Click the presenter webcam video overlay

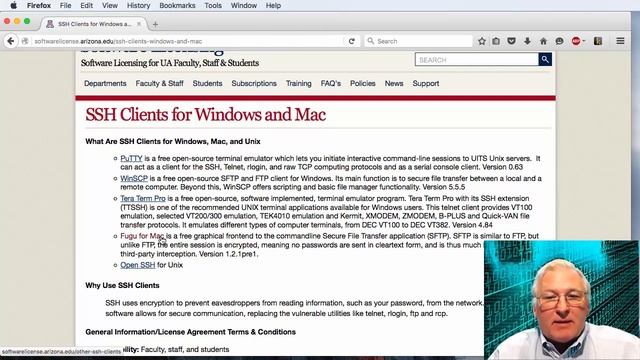click(x=562, y=300)
